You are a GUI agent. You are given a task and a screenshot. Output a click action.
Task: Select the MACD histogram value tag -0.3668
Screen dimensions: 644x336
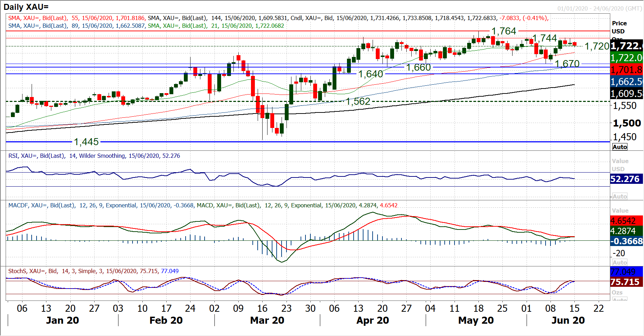pos(626,241)
